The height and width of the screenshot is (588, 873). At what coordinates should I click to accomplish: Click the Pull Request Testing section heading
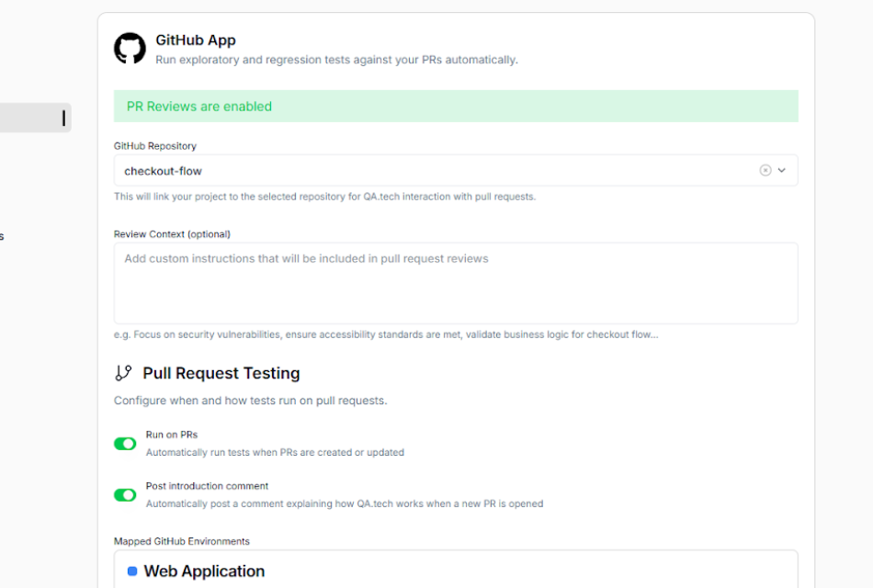tap(221, 373)
